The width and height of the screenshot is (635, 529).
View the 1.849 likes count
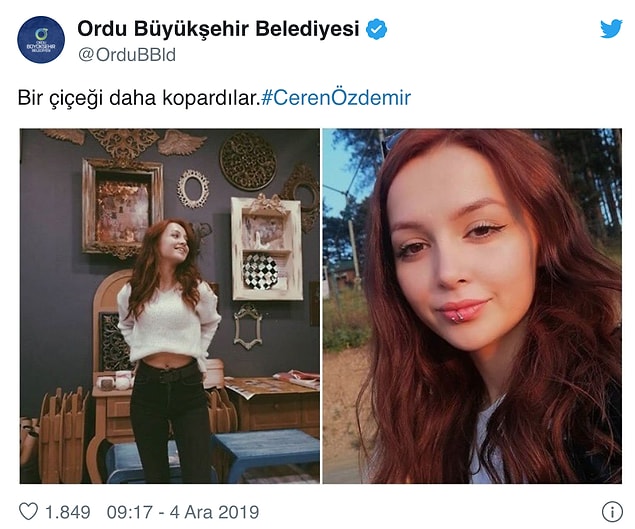68,512
